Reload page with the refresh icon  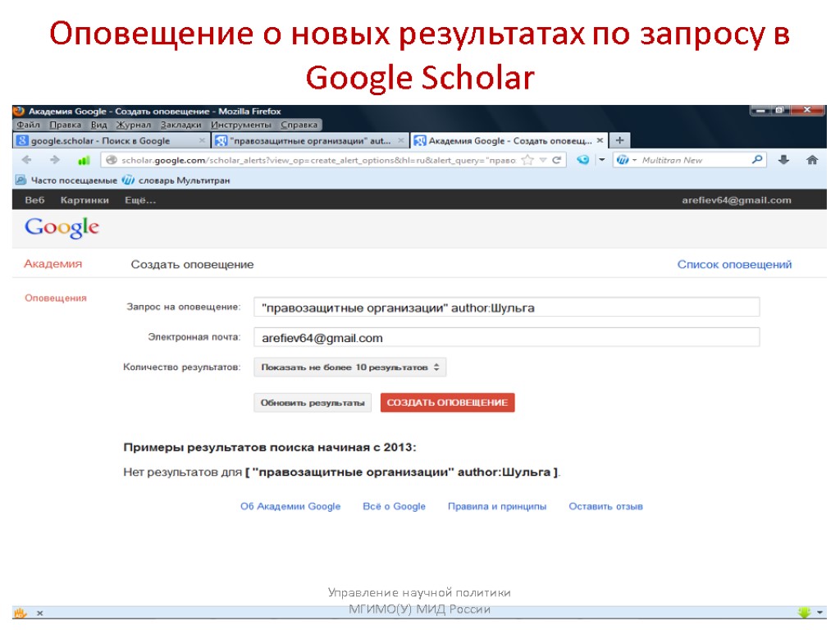[x=557, y=160]
